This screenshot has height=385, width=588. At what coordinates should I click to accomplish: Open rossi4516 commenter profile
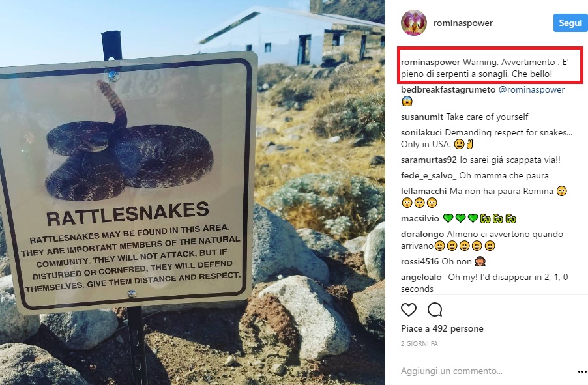[420, 262]
